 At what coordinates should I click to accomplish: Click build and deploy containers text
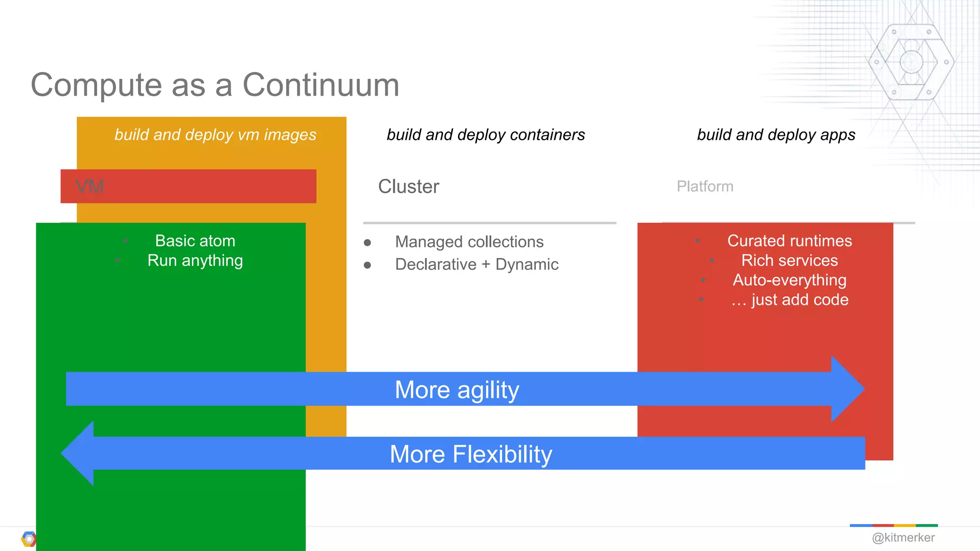pyautogui.click(x=485, y=135)
